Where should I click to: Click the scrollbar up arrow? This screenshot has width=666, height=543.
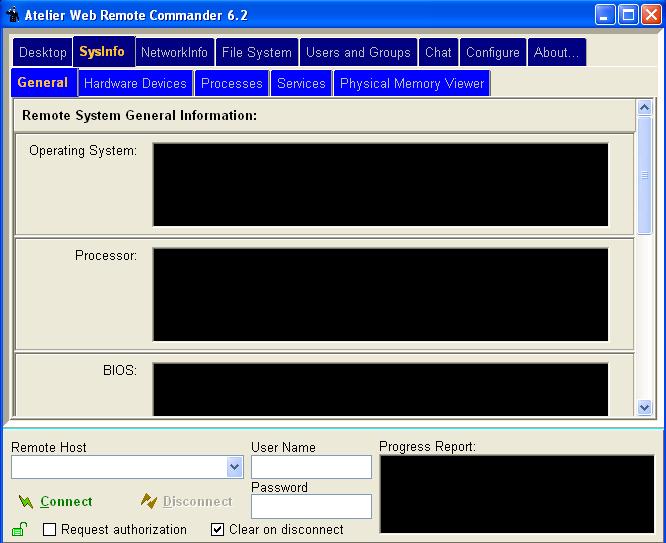click(644, 108)
